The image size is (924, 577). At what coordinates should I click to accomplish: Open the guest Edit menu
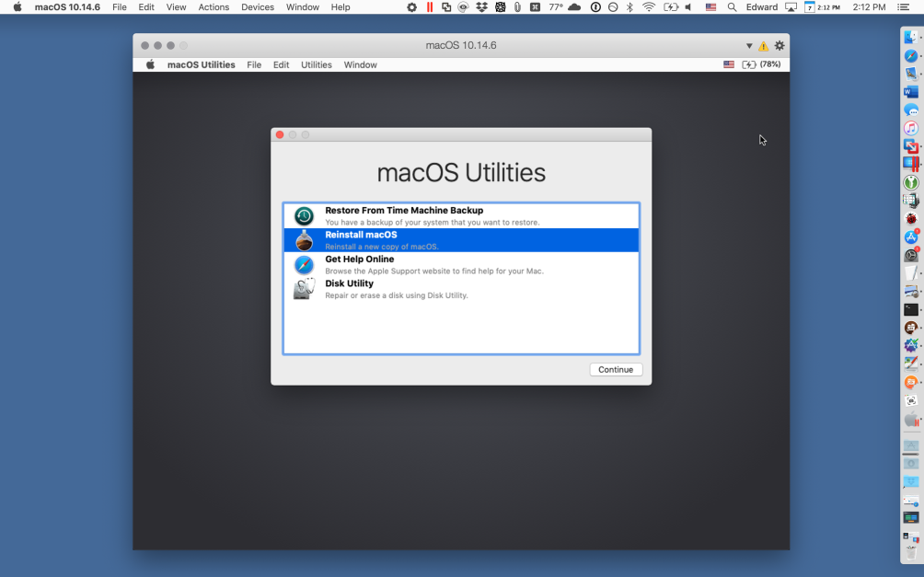[281, 64]
